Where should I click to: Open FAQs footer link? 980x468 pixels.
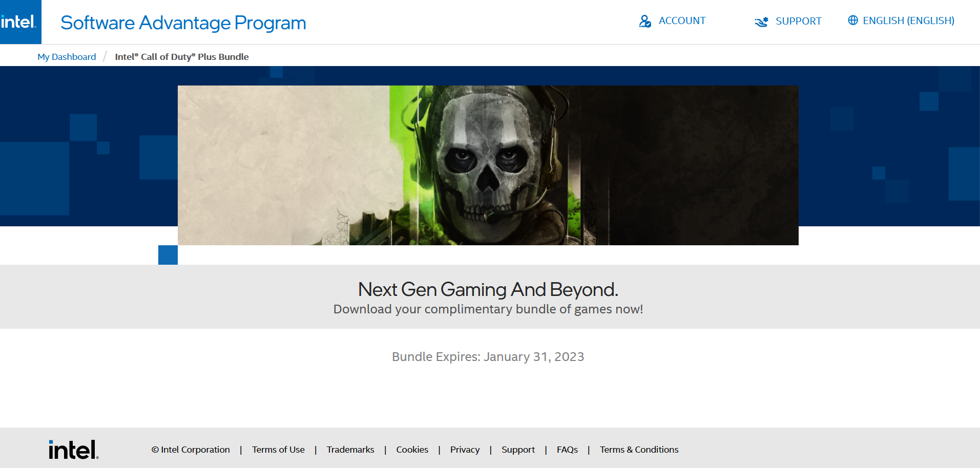567,450
